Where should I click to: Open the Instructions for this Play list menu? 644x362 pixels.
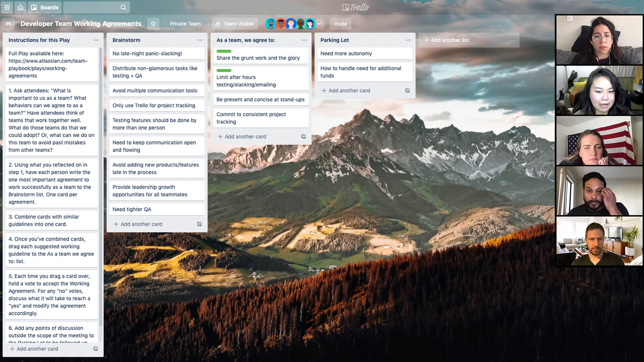[96, 40]
